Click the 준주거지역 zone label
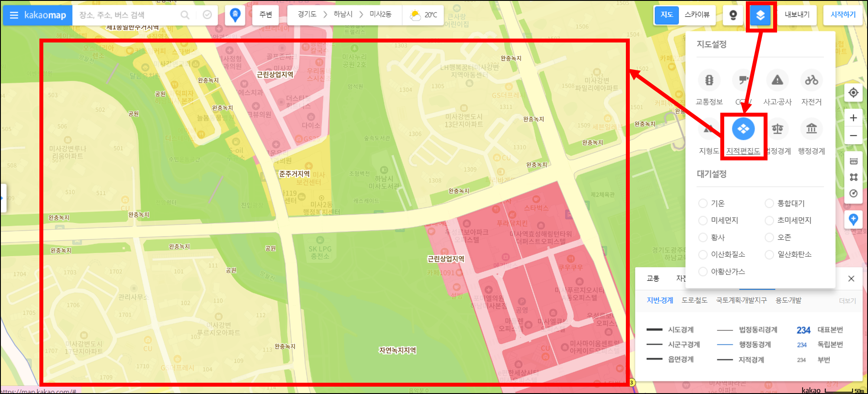 coord(295,174)
